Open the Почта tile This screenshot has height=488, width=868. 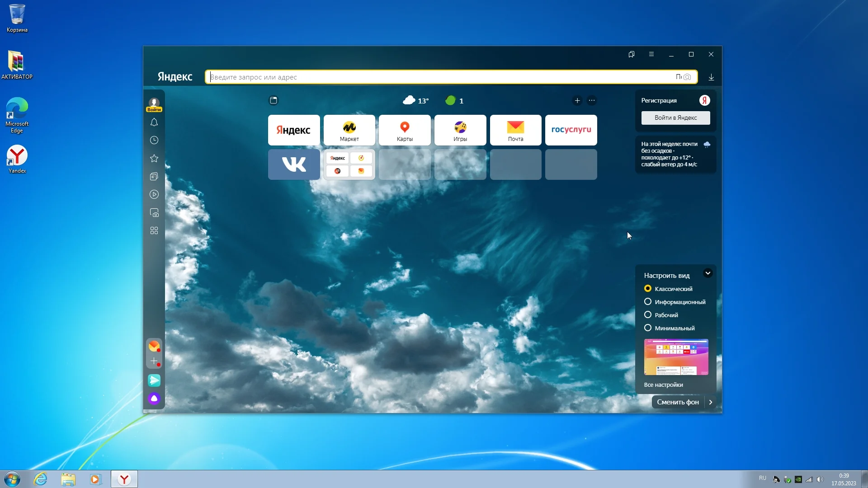515,130
